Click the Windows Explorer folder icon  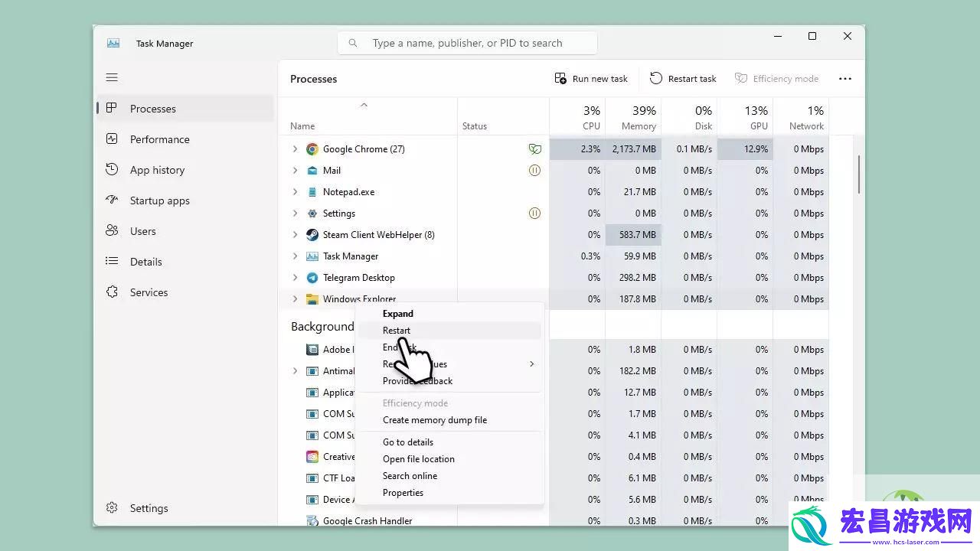[x=312, y=299]
